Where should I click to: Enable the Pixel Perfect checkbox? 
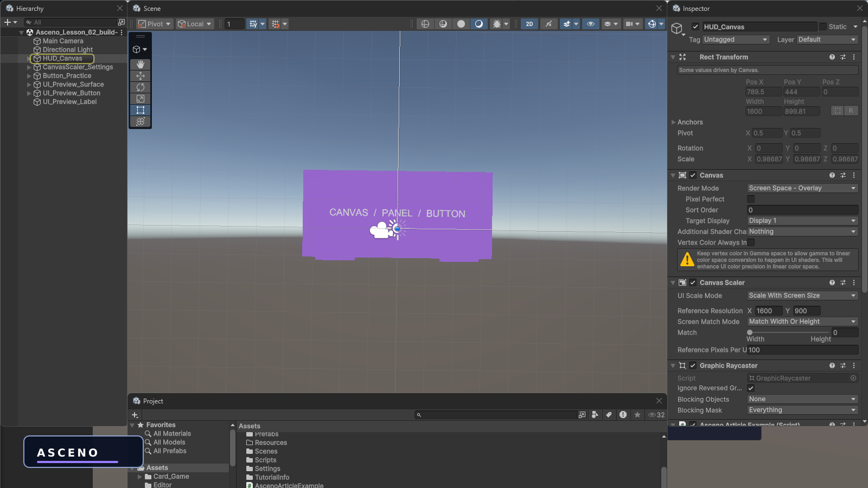(751, 199)
